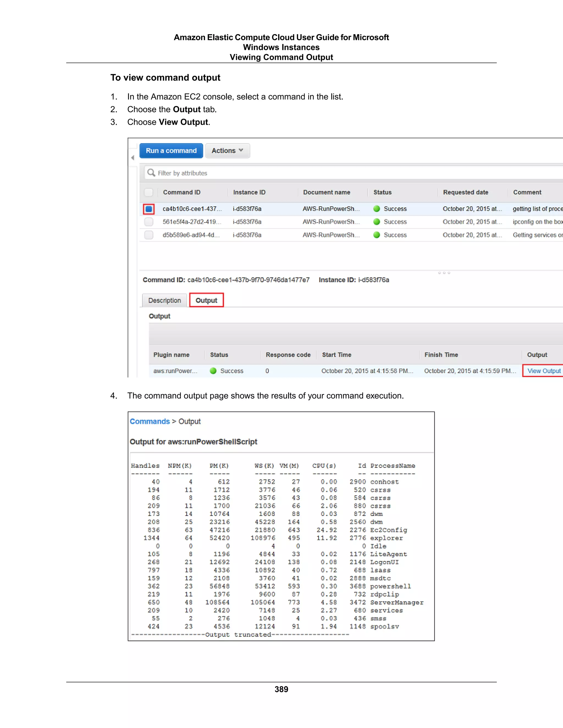Click the Response code column header

[x=288, y=355]
